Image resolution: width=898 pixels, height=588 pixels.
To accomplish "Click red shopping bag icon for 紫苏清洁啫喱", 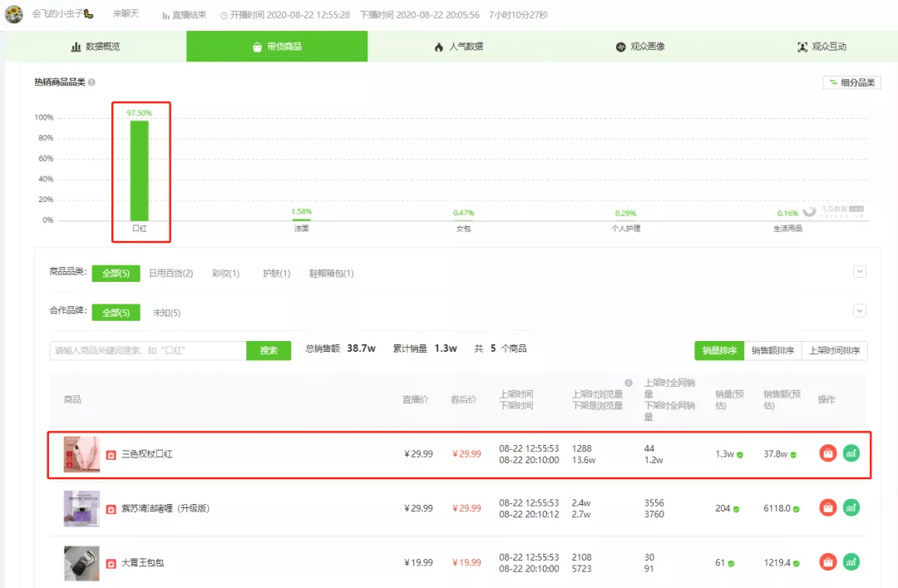I will 827,508.
